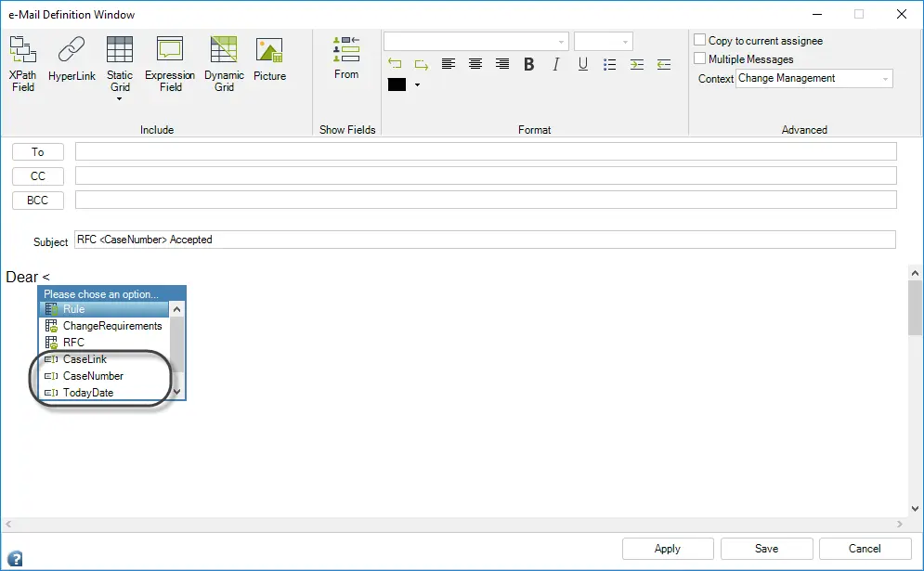
Task: Open the help icon
Action: [15, 558]
